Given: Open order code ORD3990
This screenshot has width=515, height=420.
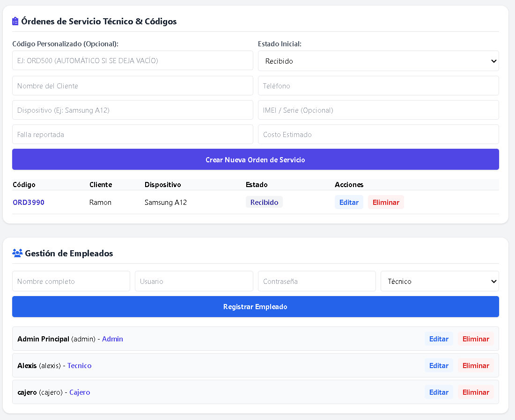Looking at the screenshot, I should [29, 203].
